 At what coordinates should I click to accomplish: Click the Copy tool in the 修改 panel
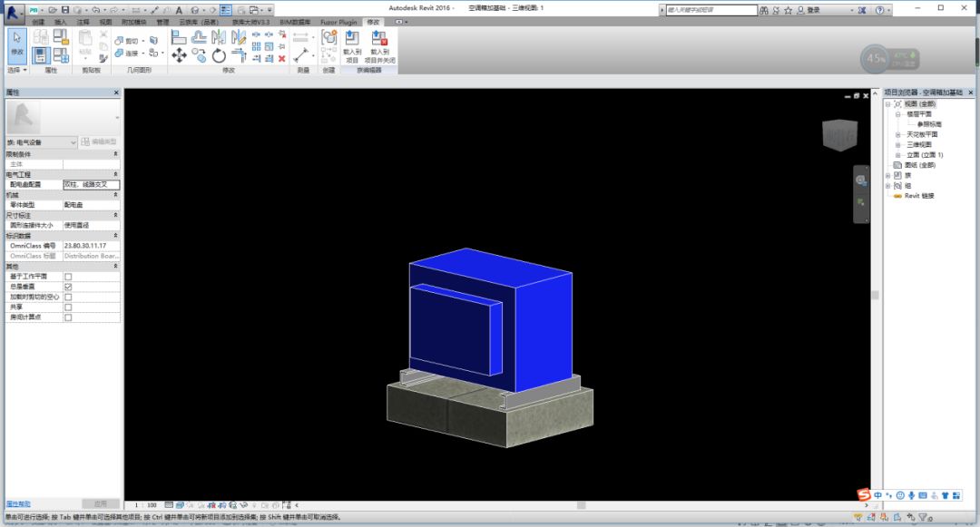(x=200, y=56)
